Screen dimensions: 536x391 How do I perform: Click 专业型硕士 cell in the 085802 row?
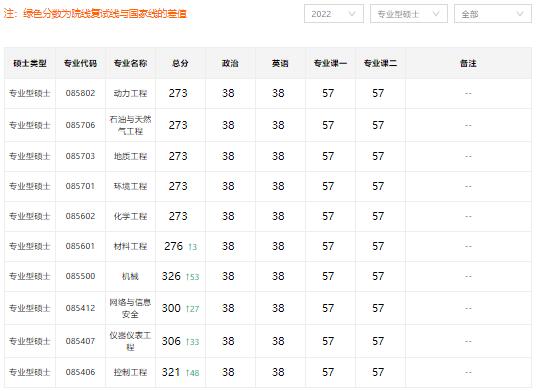point(30,93)
